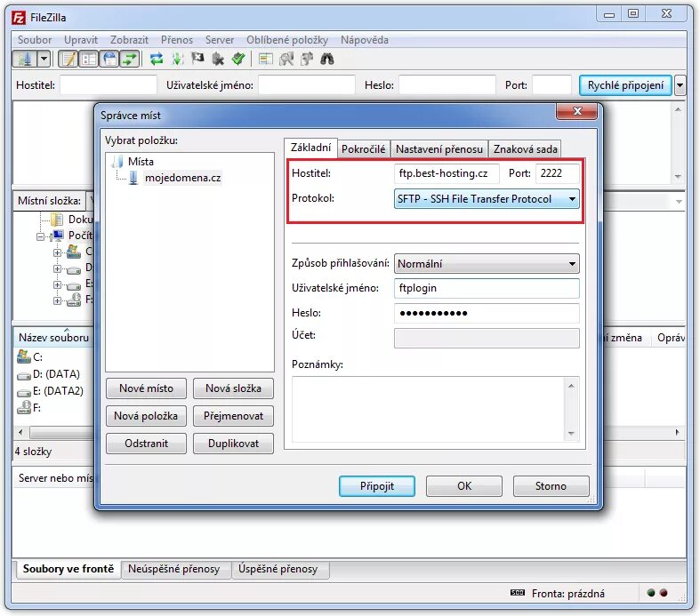This screenshot has height=616, width=700.
Task: Open the Způsob přihlašování dropdown
Action: (x=487, y=264)
